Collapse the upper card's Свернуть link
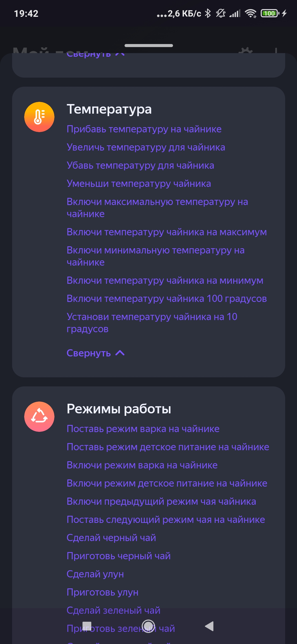297x644 pixels. 89,55
